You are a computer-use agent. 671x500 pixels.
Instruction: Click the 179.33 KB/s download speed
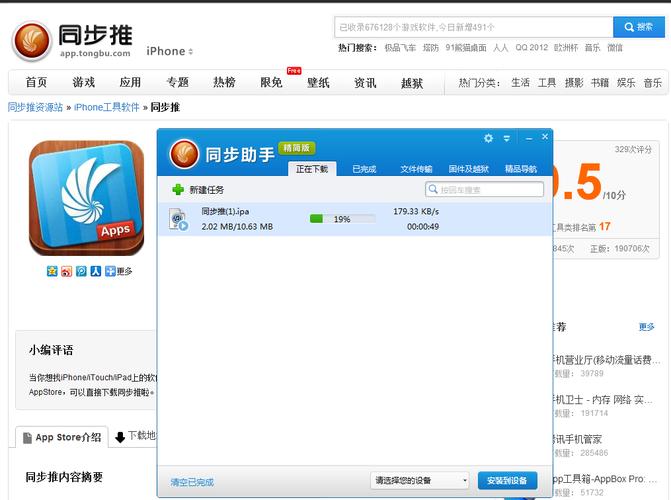[416, 211]
